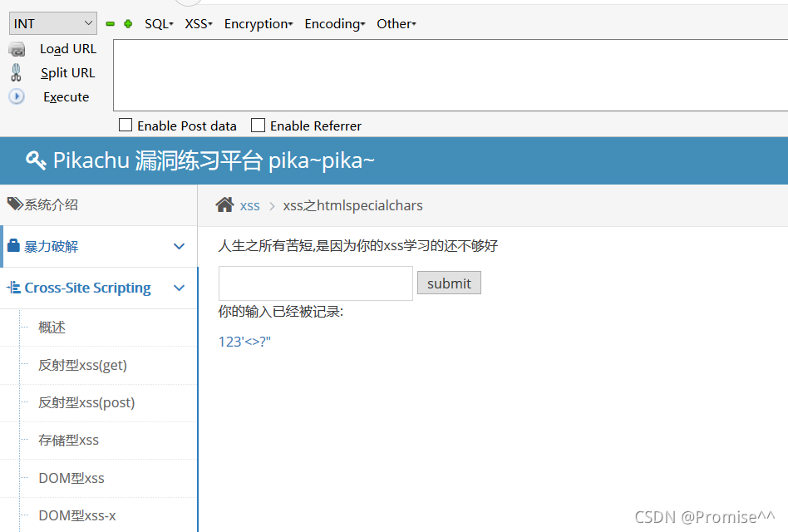The width and height of the screenshot is (788, 532).
Task: Click the 123'<>?" recorded input link
Action: point(244,342)
